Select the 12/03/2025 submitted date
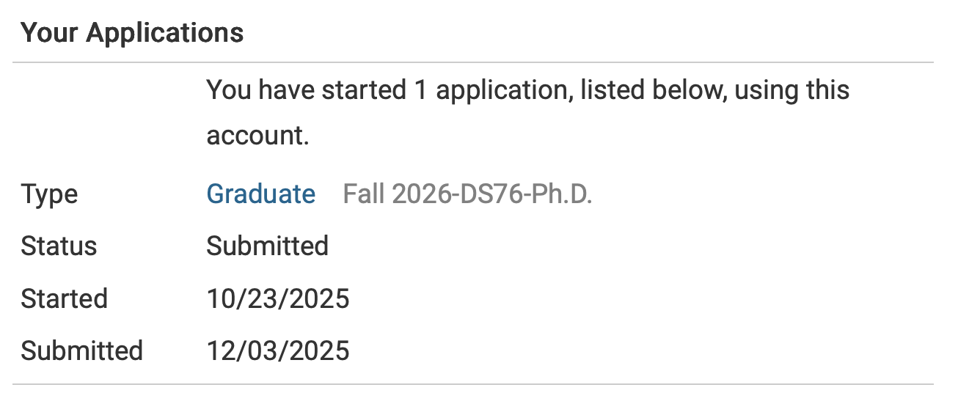The width and height of the screenshot is (980, 415). [x=277, y=351]
